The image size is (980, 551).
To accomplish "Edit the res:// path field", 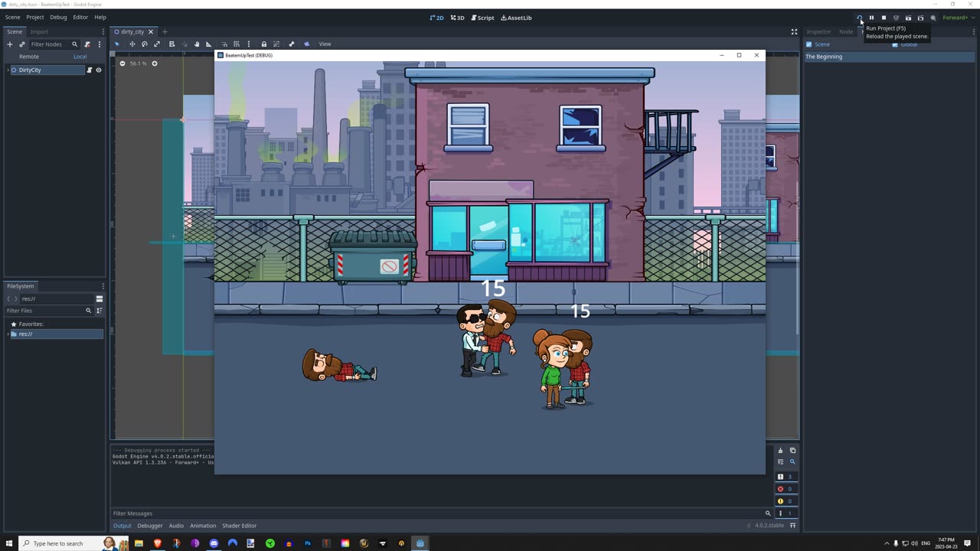I will (x=56, y=298).
